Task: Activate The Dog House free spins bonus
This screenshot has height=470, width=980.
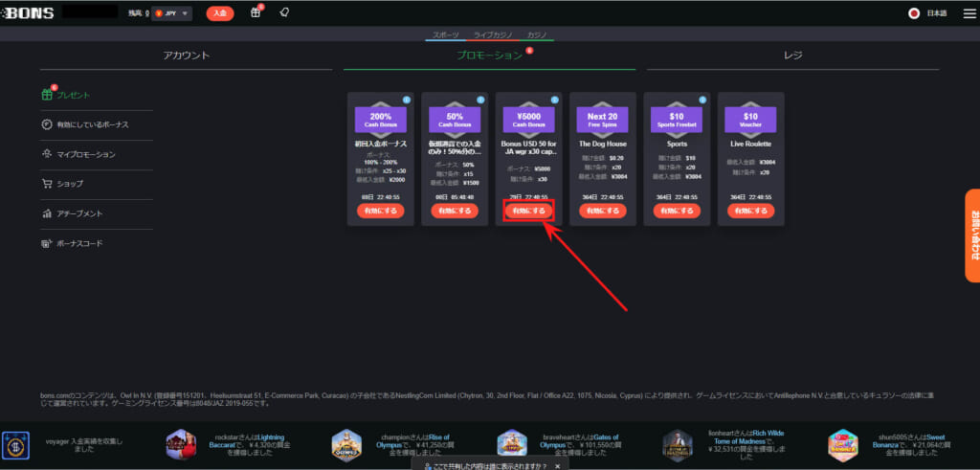Action: pos(604,211)
